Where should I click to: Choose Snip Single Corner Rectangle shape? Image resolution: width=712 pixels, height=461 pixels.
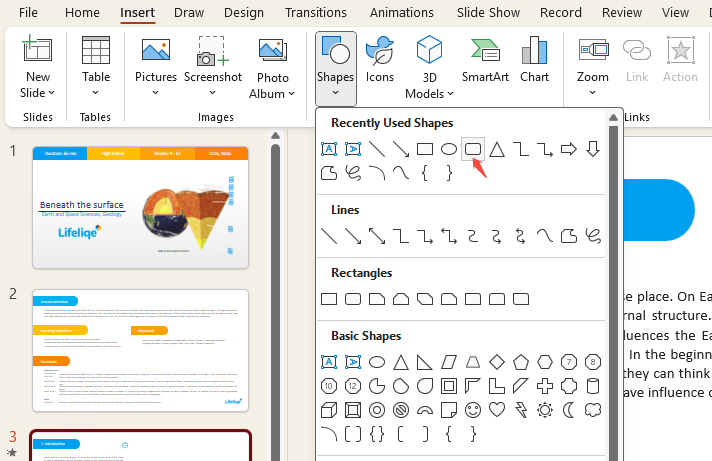coord(377,299)
